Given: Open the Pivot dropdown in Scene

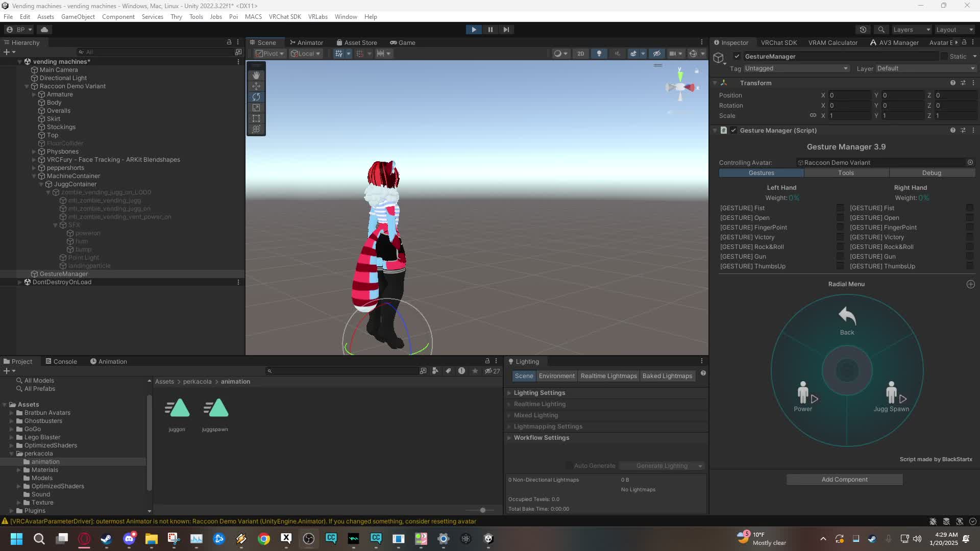Looking at the screenshot, I should 269,54.
